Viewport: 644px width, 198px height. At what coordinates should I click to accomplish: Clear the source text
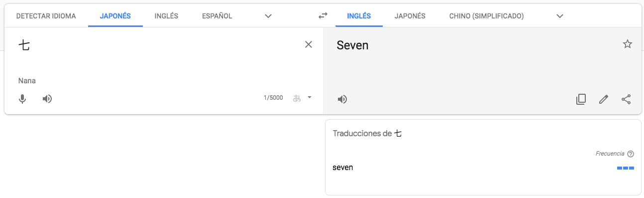click(x=309, y=45)
